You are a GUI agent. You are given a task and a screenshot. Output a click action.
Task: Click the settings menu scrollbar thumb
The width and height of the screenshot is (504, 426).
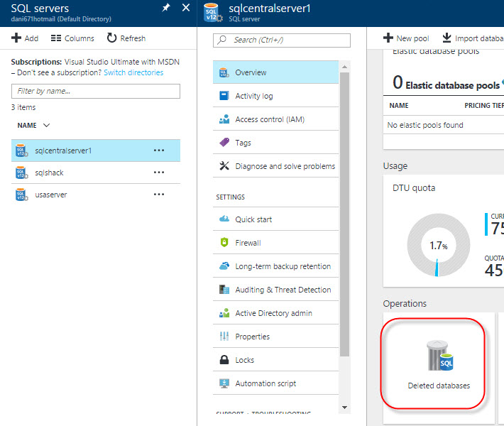click(x=344, y=214)
